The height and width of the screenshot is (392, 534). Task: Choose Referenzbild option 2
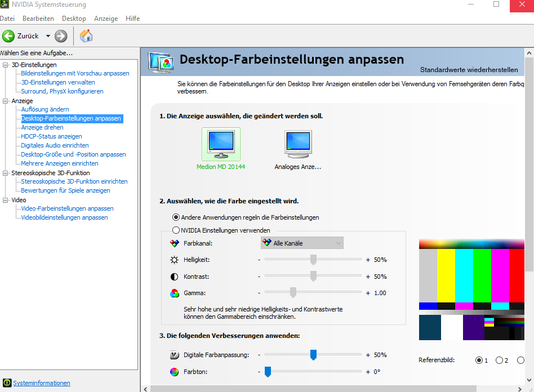click(499, 360)
